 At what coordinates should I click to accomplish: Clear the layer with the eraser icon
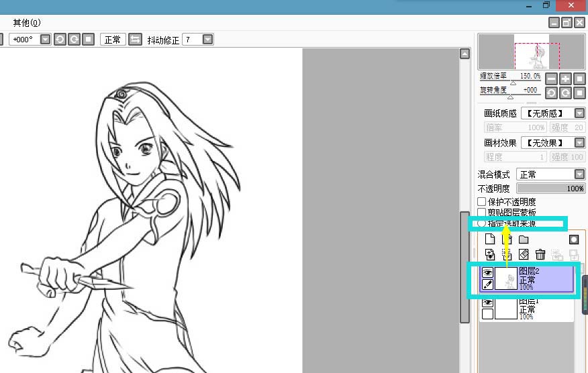coord(524,254)
